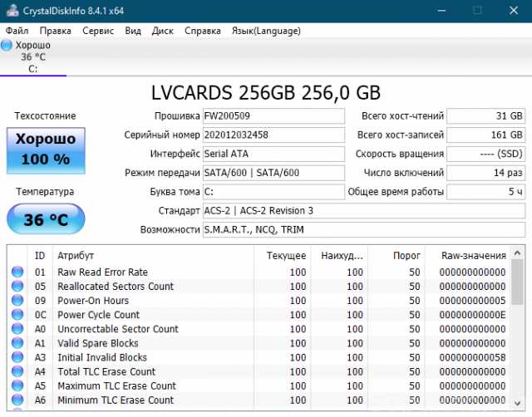
Task: Open the Правка menu
Action: pyautogui.click(x=56, y=31)
